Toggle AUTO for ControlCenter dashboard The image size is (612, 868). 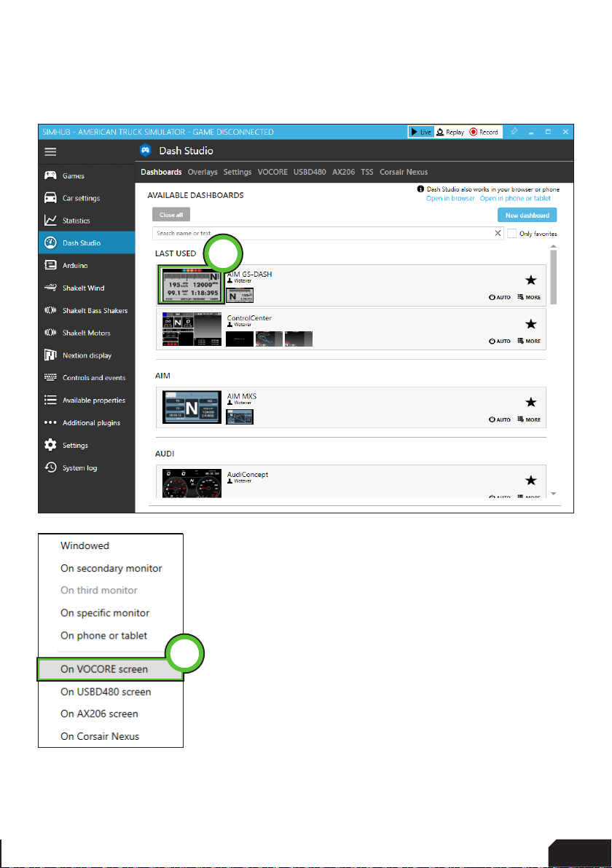click(500, 341)
